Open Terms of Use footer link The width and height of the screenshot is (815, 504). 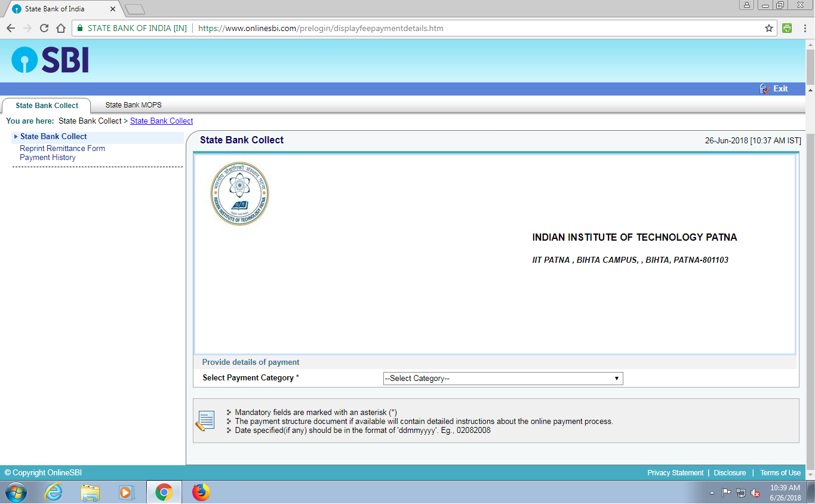[x=780, y=473]
